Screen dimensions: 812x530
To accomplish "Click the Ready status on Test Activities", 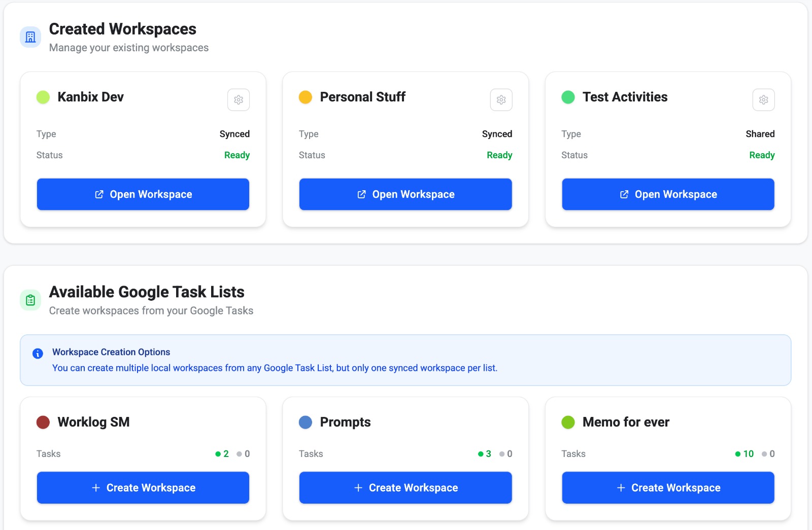I will click(x=762, y=155).
